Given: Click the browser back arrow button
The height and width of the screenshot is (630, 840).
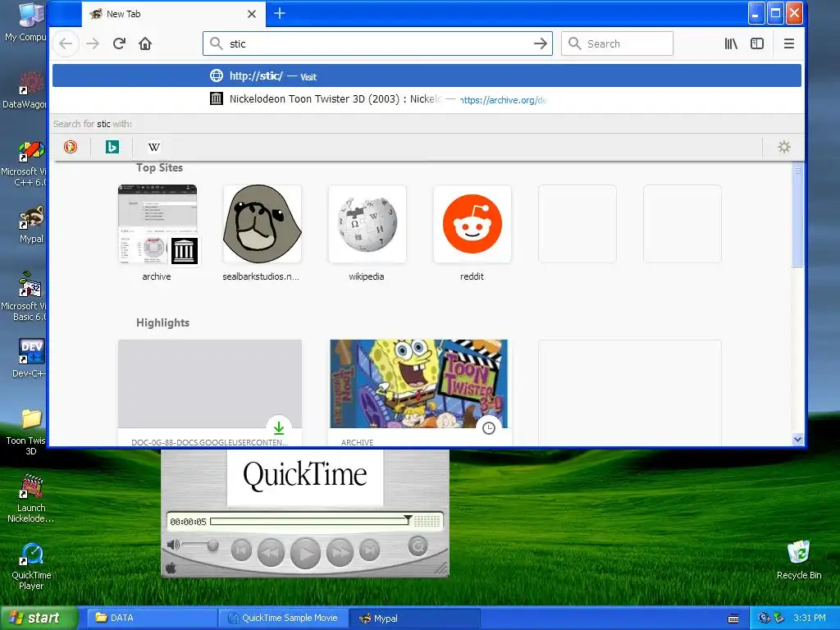Looking at the screenshot, I should [66, 43].
